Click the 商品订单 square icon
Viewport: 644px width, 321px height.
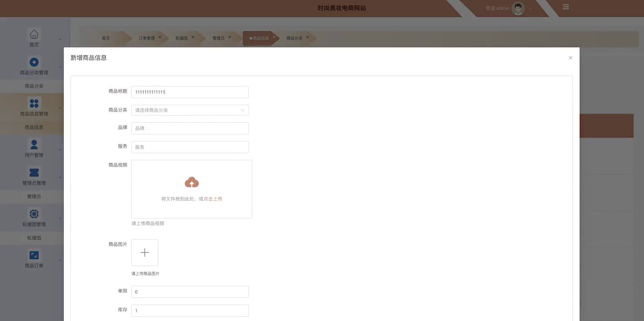34,255
